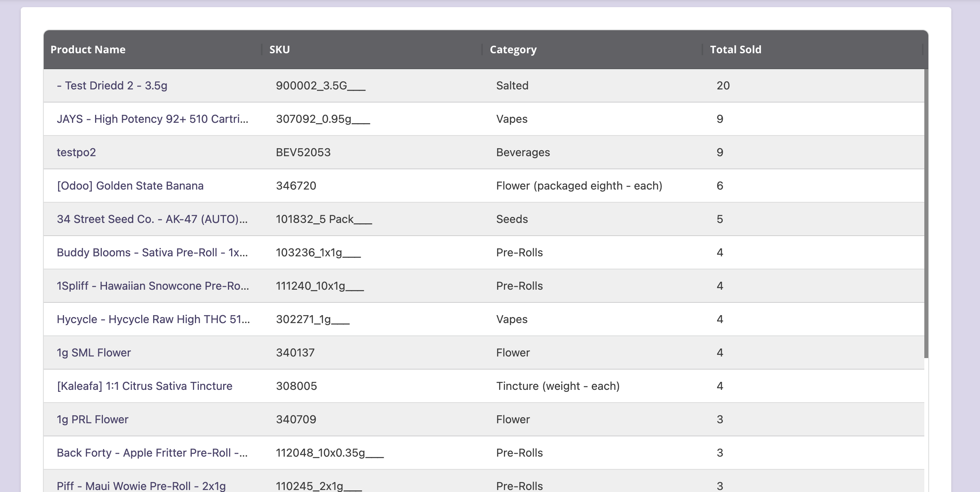Click Buddy Blooms Sativa Pre-Roll link

152,252
